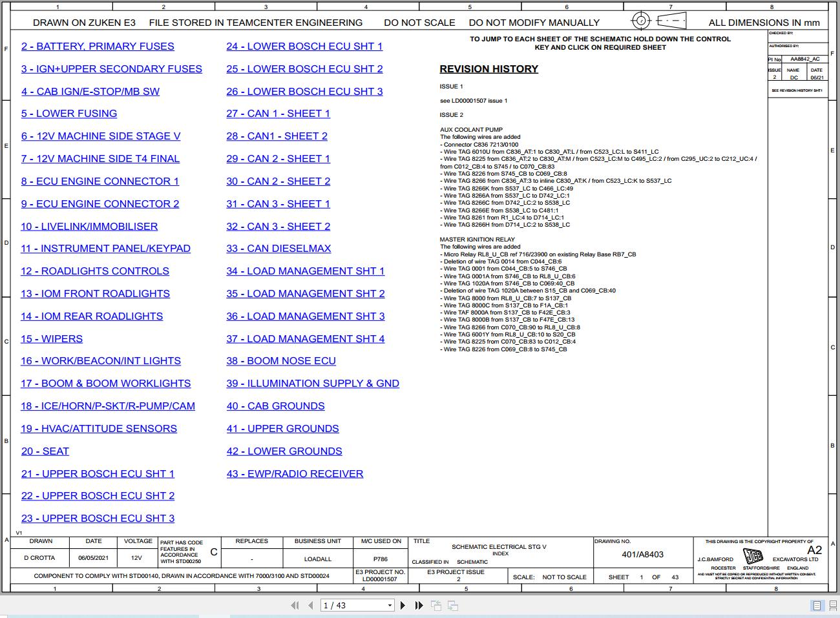Go to 41 - UPPER GROUNDS

coord(283,429)
